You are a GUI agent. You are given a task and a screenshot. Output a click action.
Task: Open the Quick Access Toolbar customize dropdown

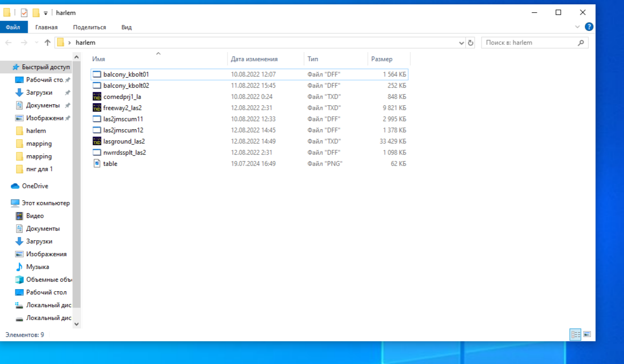pos(46,13)
